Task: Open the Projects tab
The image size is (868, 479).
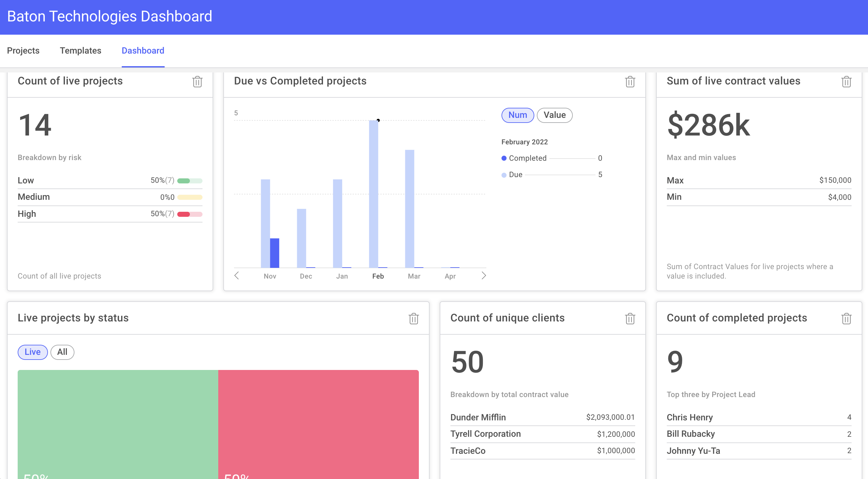Action: 23,50
